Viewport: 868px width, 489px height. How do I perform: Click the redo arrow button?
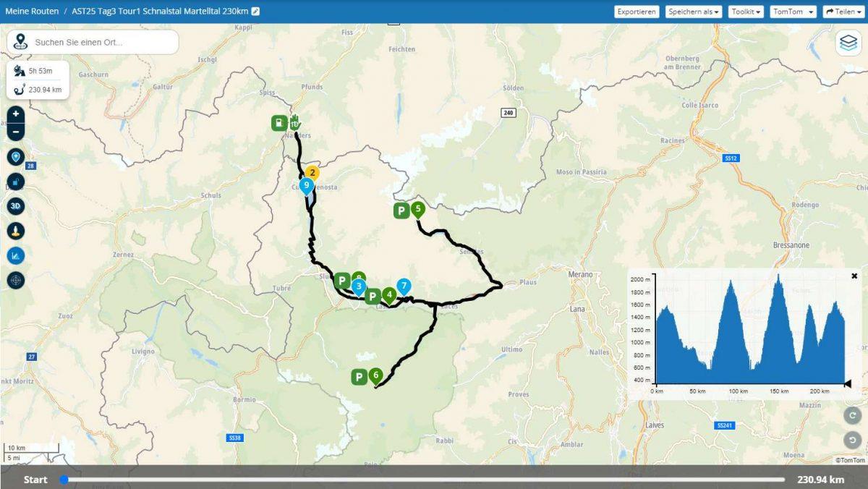853,415
